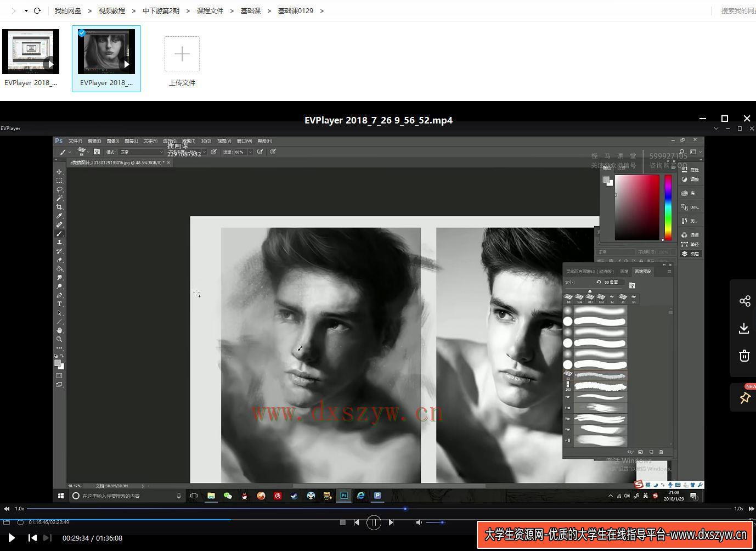Toggle the brush panel button in options bar
This screenshot has width=756, height=551.
pyautogui.click(x=97, y=152)
